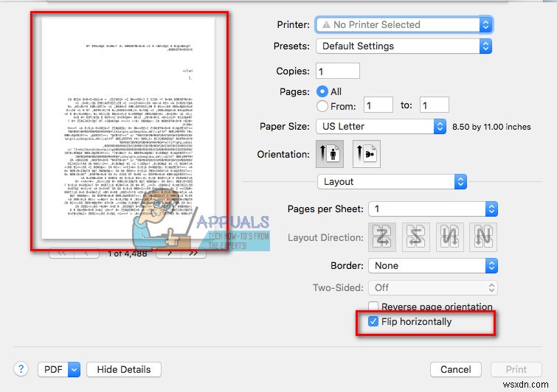
Task: Open the Paper Size dropdown
Action: 381,126
